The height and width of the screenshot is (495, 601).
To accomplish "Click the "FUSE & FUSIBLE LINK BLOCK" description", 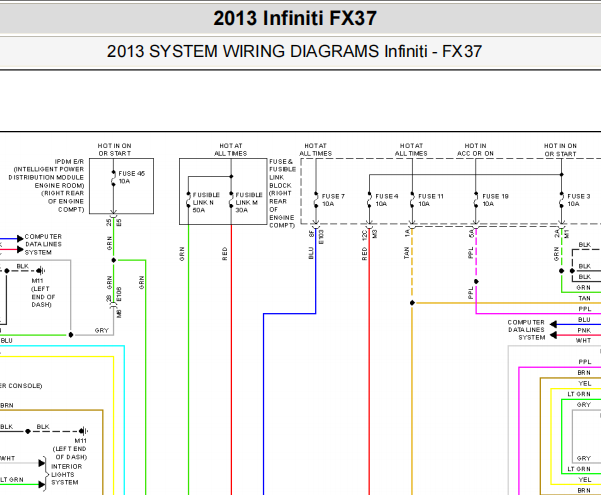I will pos(282,193).
